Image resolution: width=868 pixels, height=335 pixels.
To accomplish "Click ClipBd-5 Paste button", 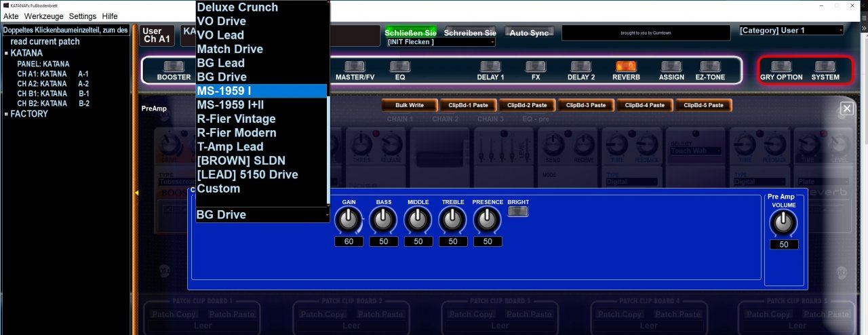I will (x=703, y=105).
